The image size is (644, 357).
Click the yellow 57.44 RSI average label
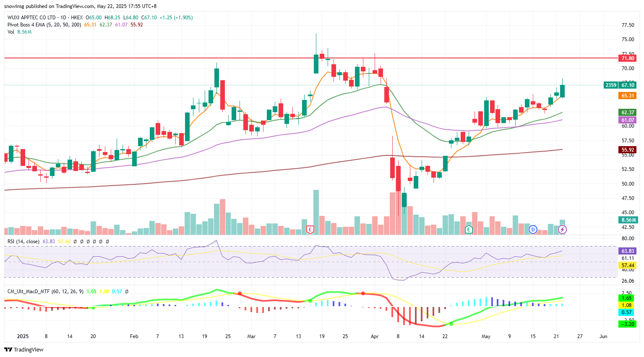(x=628, y=265)
